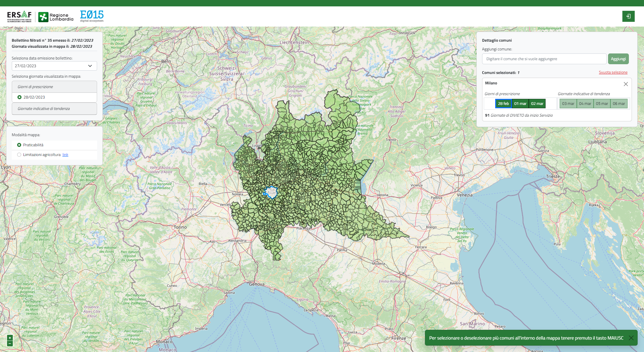Viewport: 644px width, 352px height.
Task: Open the bulletin emission date dropdown
Action: (54, 66)
